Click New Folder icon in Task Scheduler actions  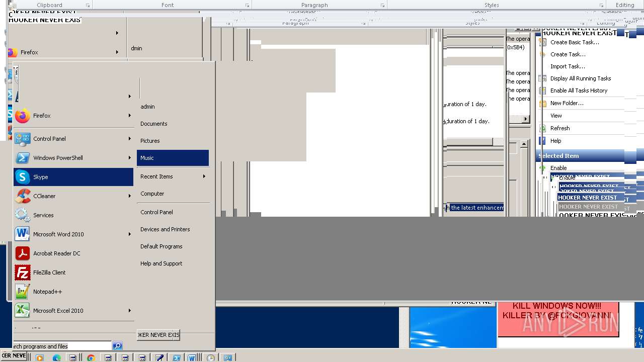pyautogui.click(x=542, y=103)
